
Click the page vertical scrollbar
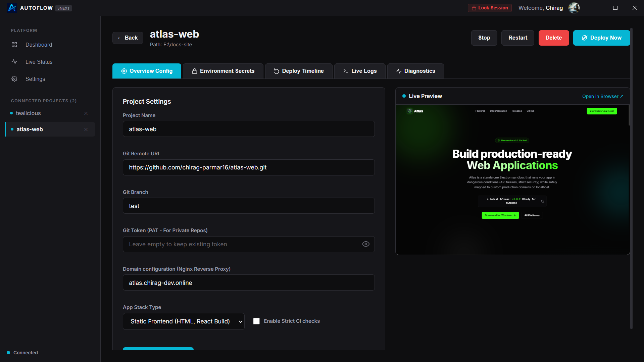click(x=631, y=178)
